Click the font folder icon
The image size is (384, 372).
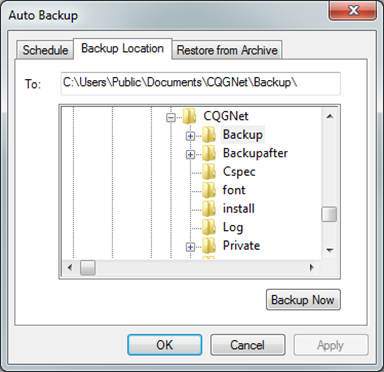(209, 190)
